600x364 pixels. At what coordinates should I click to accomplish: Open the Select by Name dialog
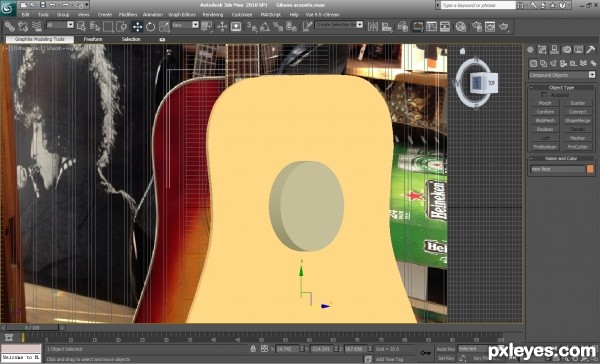[x=95, y=26]
